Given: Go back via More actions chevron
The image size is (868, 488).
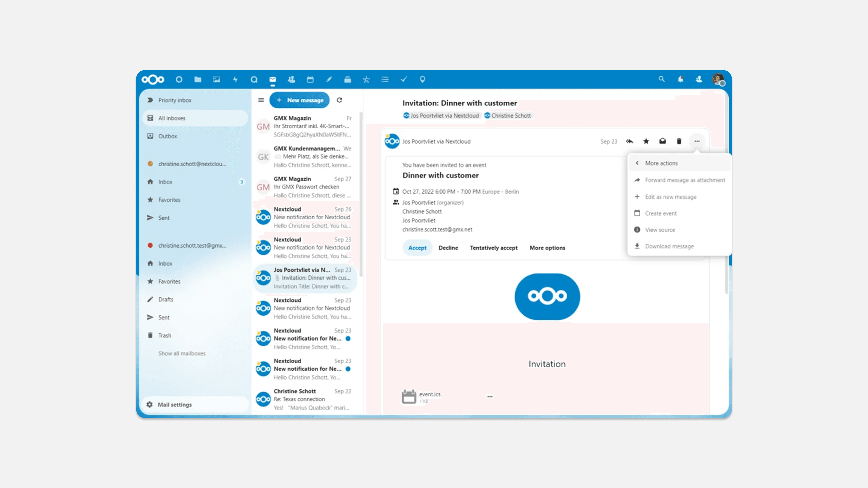Looking at the screenshot, I should click(637, 163).
